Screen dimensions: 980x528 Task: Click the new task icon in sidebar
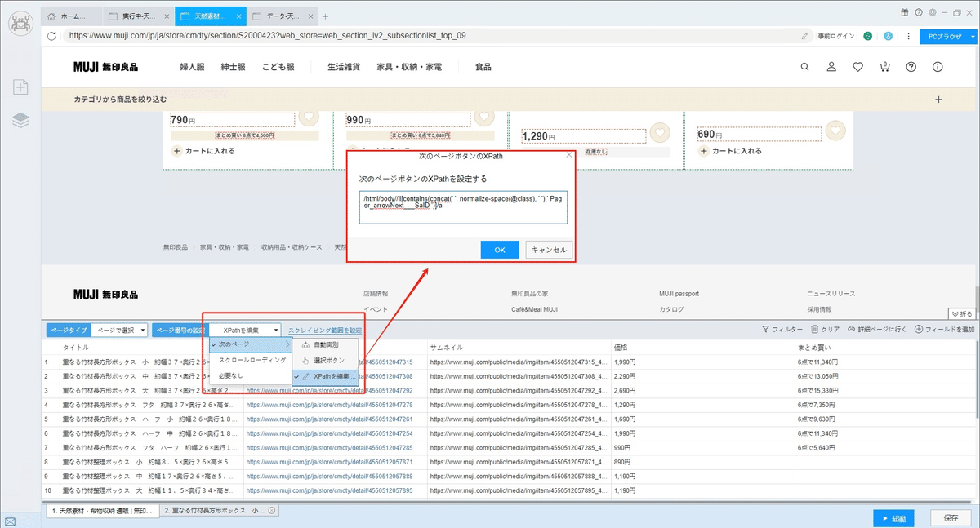(20, 87)
